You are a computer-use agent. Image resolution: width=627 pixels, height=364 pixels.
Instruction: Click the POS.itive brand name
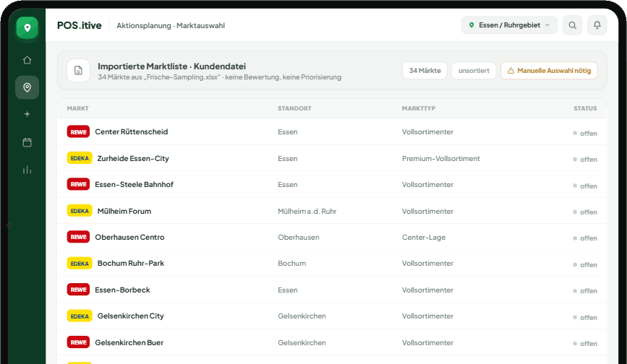79,25
